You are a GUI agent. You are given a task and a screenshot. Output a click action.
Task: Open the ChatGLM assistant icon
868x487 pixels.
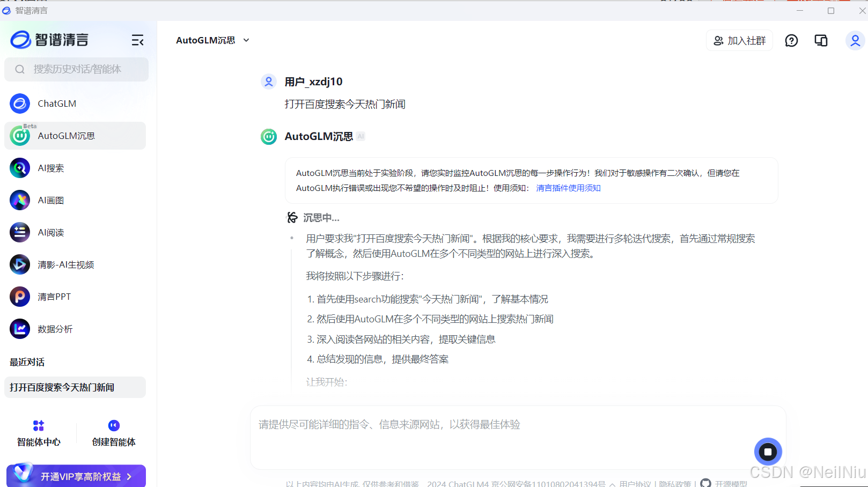tap(20, 104)
